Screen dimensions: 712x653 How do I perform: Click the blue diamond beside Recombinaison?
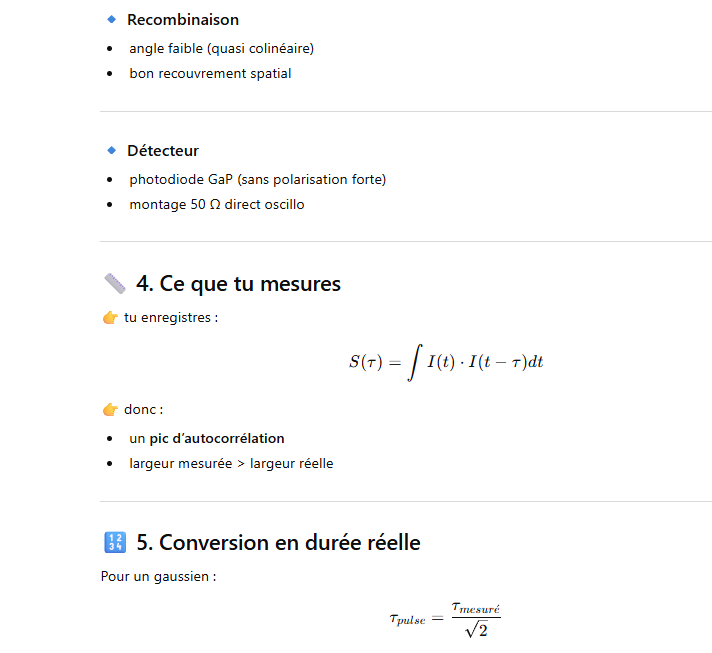pyautogui.click(x=112, y=20)
